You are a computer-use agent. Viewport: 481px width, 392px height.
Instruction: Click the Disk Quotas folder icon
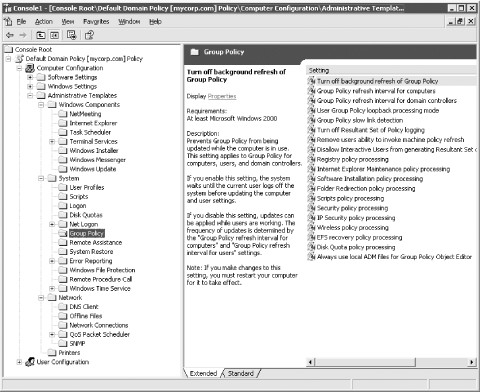pos(63,215)
